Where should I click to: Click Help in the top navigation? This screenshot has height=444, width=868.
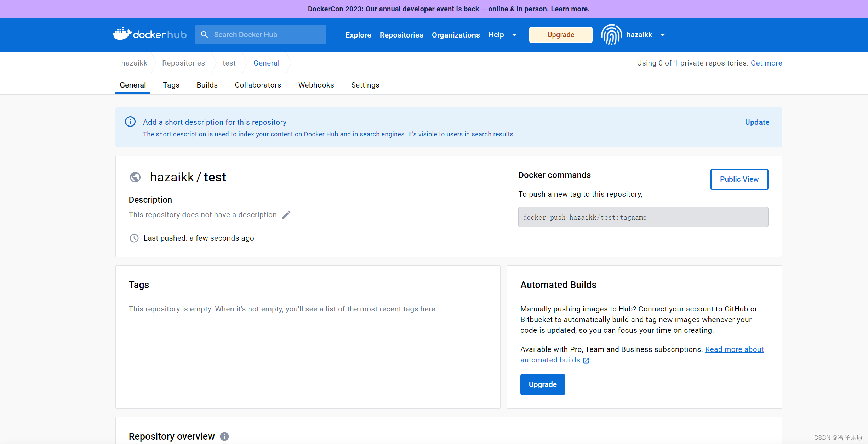tap(496, 35)
